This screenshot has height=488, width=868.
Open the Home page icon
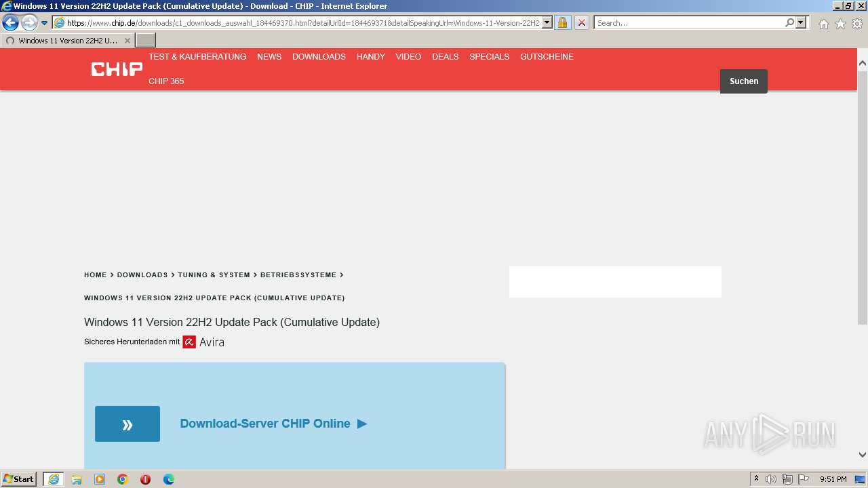(x=823, y=24)
